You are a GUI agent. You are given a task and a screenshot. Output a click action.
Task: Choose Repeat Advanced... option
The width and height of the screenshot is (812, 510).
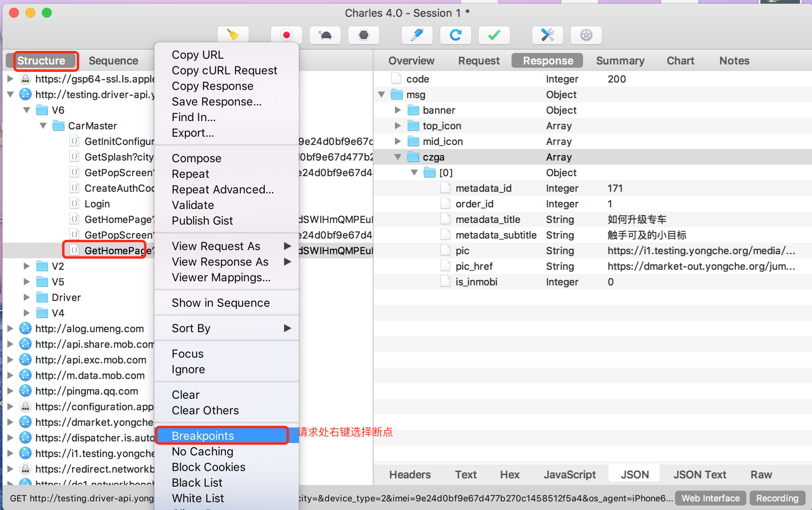227,189
